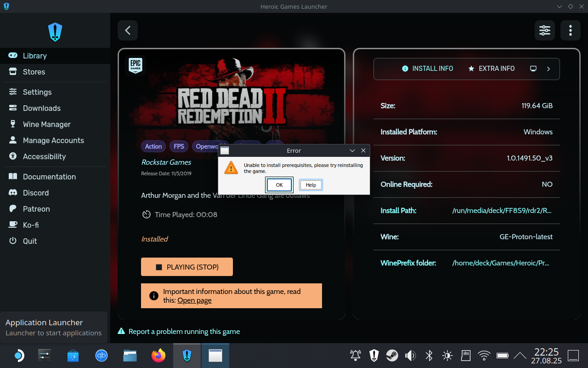Select Manage Accounts in the sidebar
This screenshot has width=588, height=368.
tap(55, 140)
